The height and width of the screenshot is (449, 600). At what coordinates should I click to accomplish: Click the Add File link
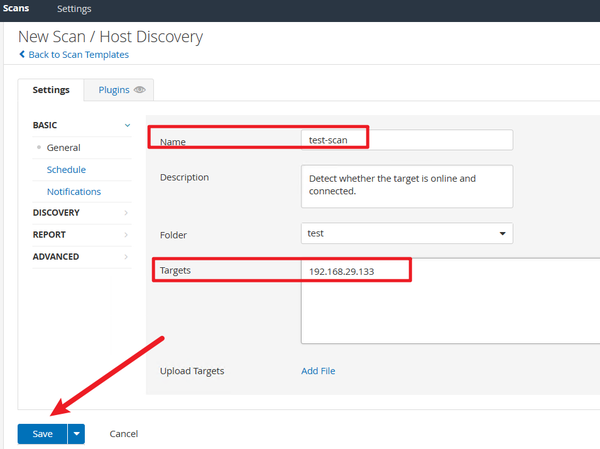318,371
